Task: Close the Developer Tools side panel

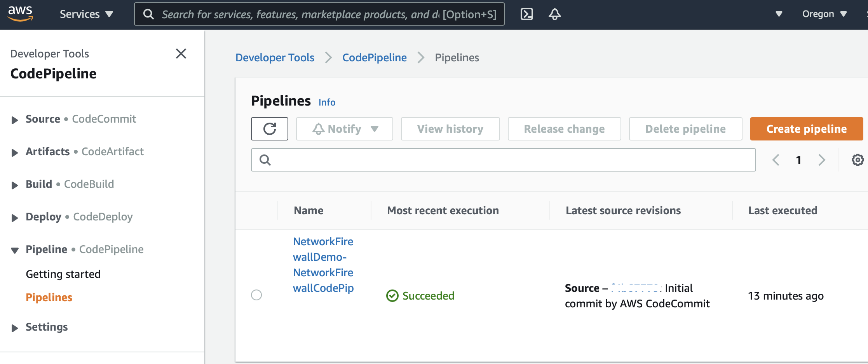Action: pos(181,54)
